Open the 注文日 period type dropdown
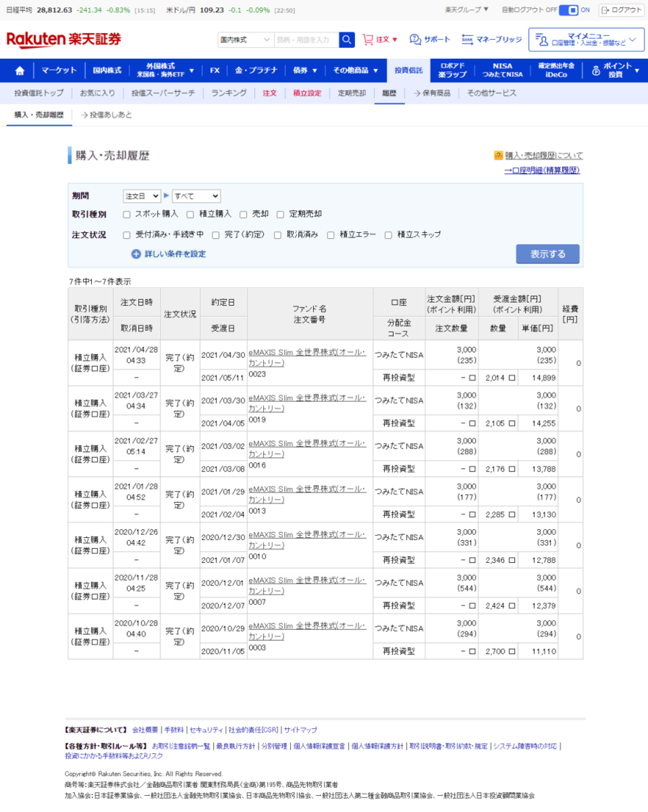This screenshot has width=648, height=812. 142,196
